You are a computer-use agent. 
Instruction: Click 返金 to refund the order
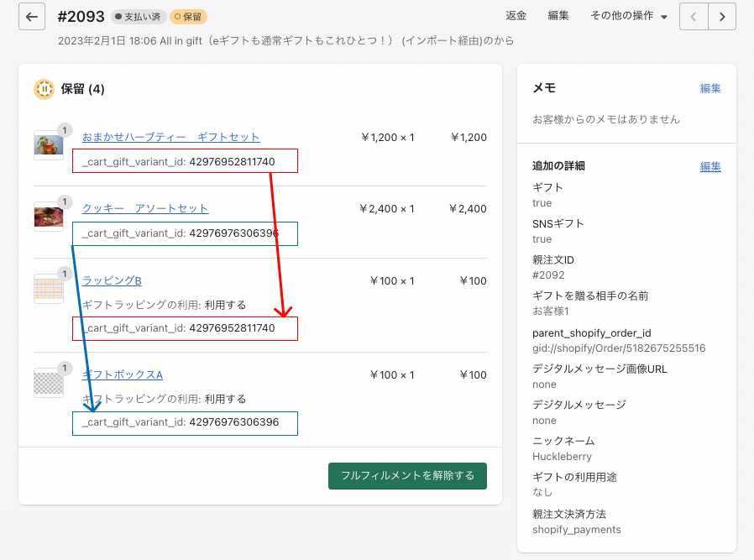coord(516,16)
